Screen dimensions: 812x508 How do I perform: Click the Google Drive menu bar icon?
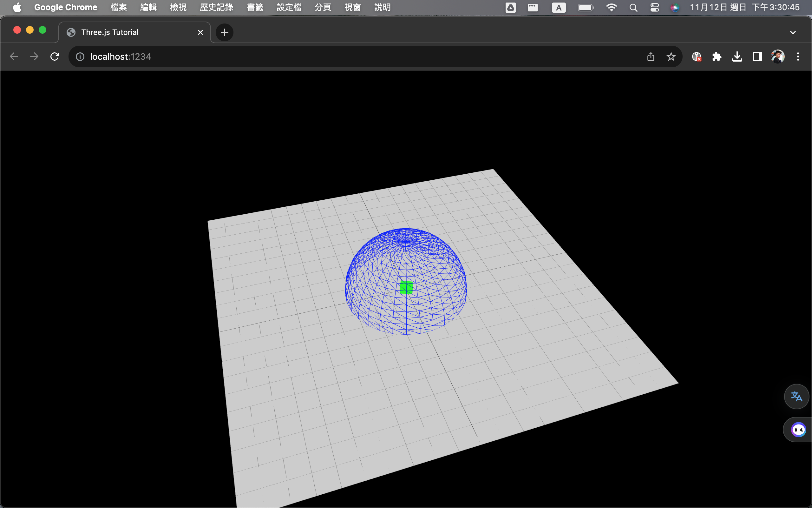tap(510, 7)
